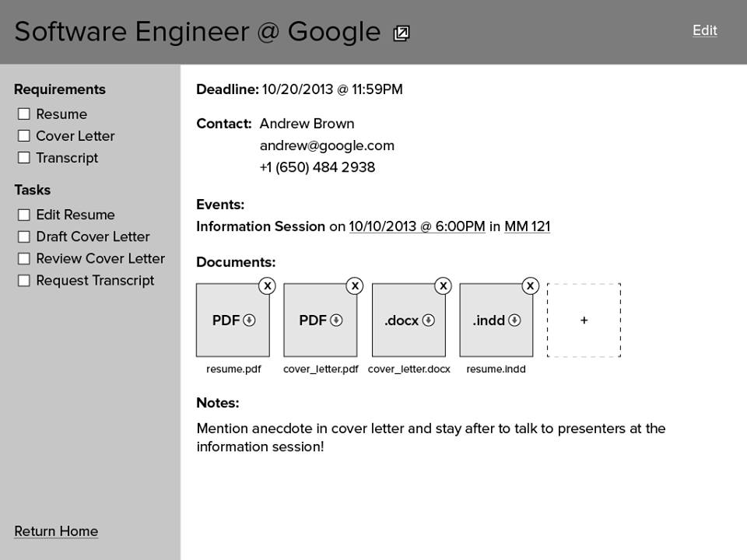Image resolution: width=747 pixels, height=560 pixels.
Task: Add a new document with plus box
Action: tap(584, 320)
